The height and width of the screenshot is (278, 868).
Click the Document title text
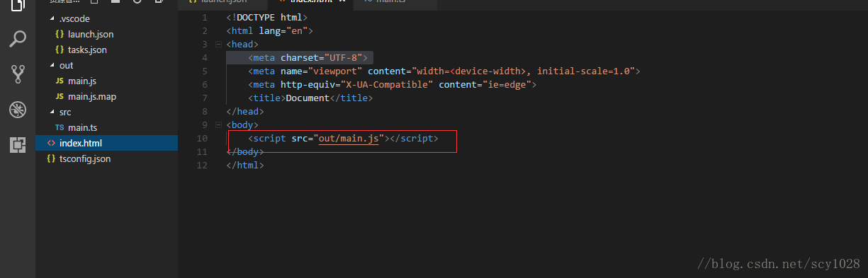pos(308,98)
